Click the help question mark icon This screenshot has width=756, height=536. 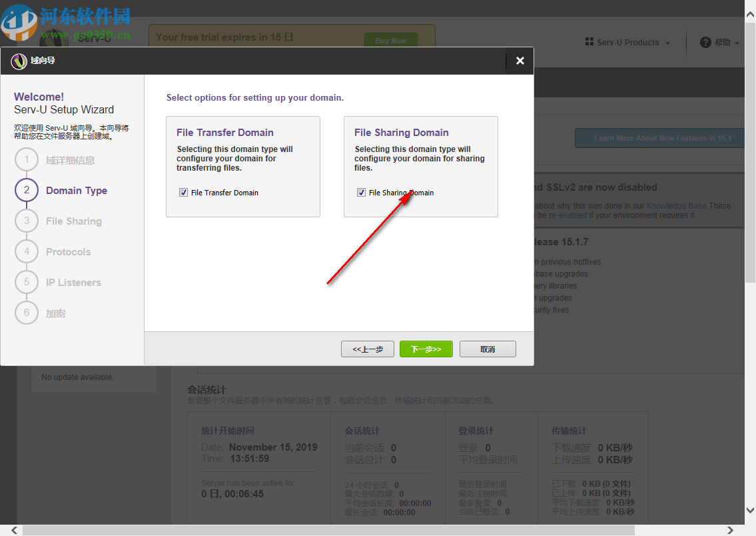click(705, 43)
